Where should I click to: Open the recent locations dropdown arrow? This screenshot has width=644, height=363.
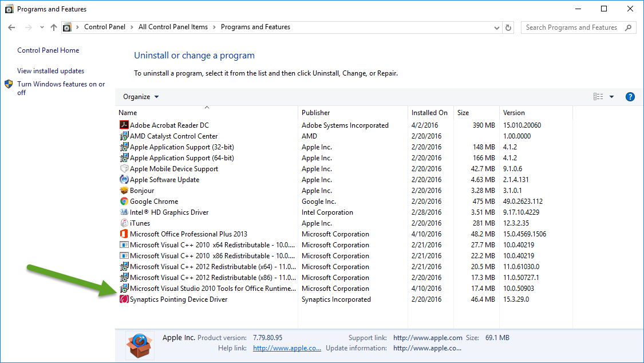tap(41, 27)
